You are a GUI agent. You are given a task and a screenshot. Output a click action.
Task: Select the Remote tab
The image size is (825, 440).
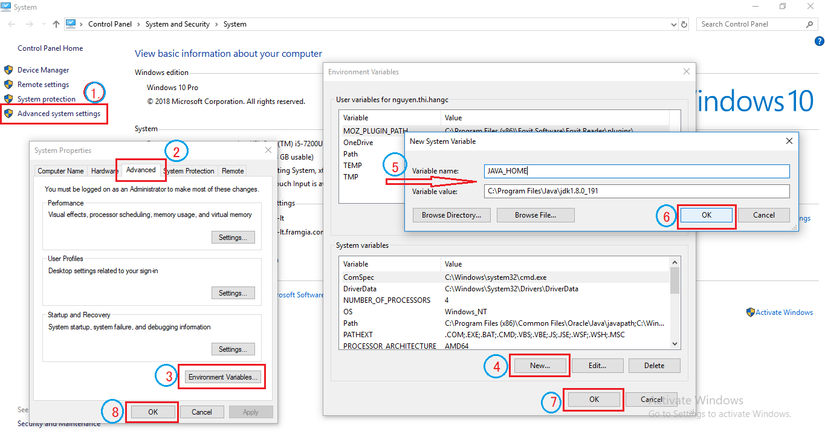(x=233, y=171)
